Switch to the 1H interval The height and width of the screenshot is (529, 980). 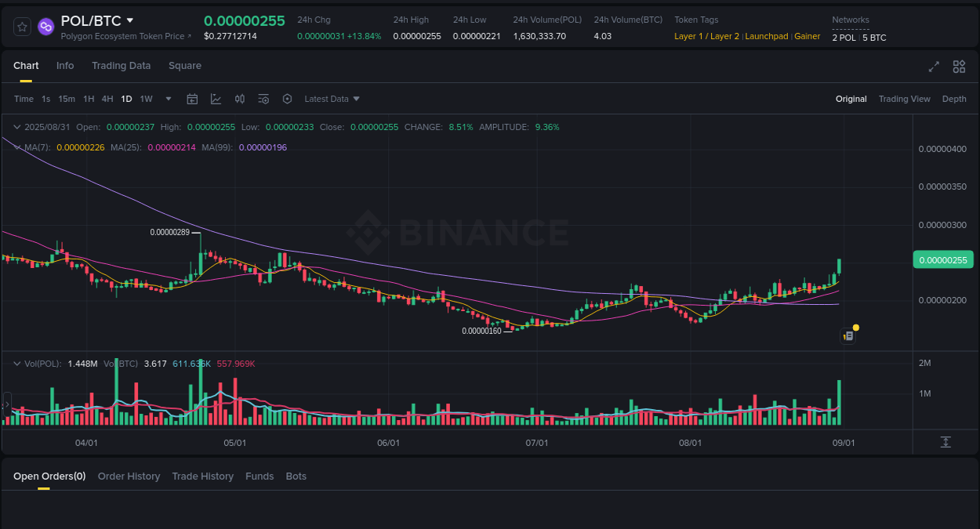[89, 99]
